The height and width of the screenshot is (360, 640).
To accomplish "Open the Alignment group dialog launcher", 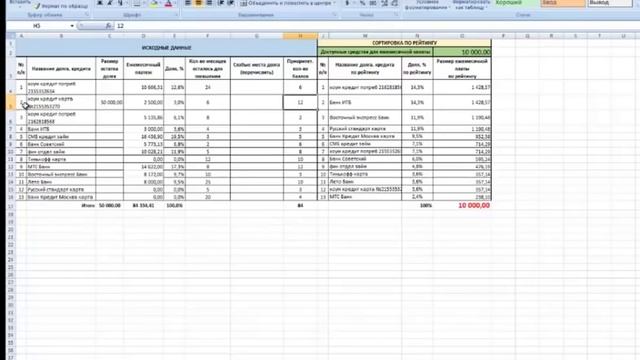I will 335,15.
